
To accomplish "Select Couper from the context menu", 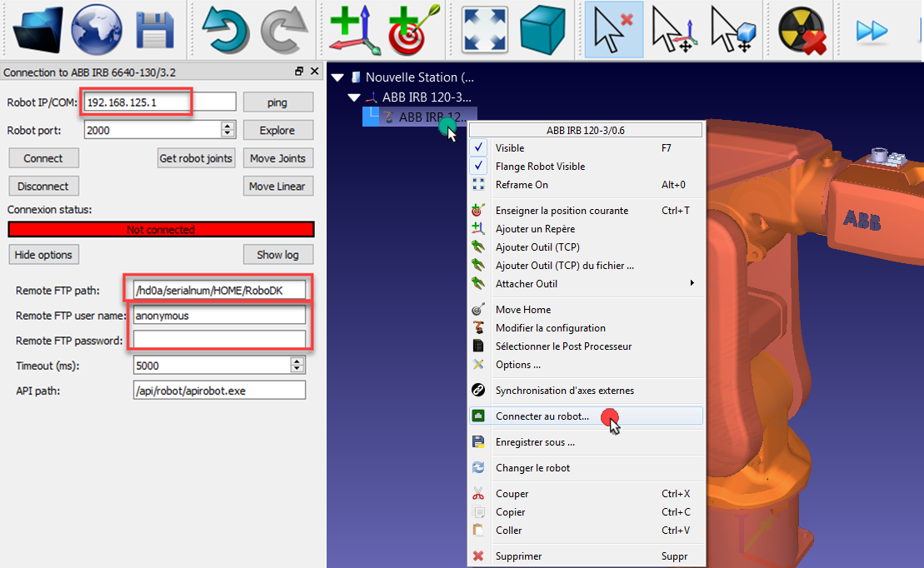I will (587, 494).
